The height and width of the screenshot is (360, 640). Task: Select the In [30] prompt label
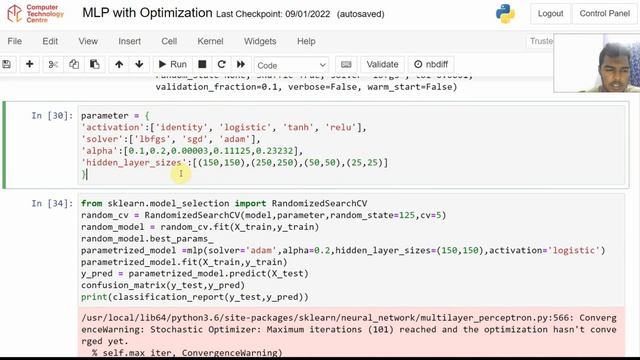click(x=52, y=116)
